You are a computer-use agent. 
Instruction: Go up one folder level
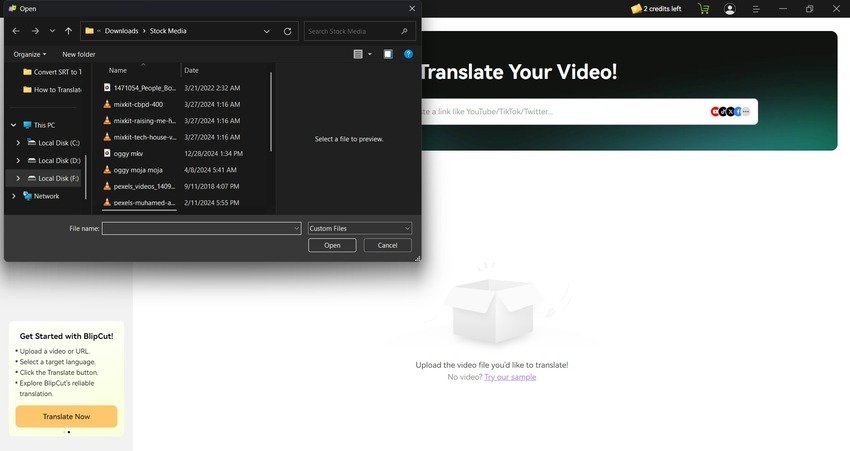[68, 31]
